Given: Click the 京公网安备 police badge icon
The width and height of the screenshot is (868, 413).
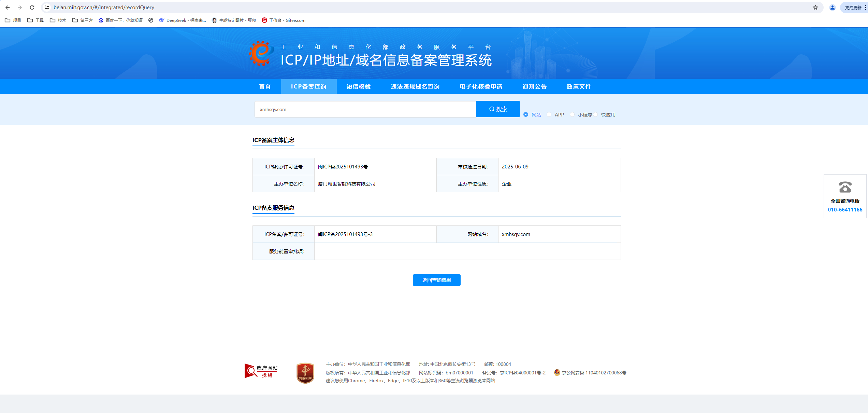Looking at the screenshot, I should click(x=557, y=372).
